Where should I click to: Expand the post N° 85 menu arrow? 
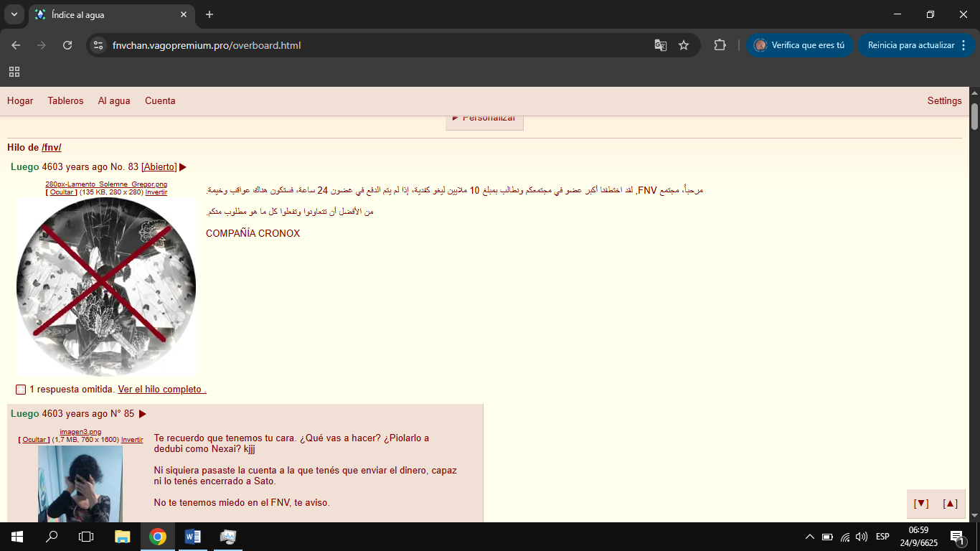[x=143, y=414]
